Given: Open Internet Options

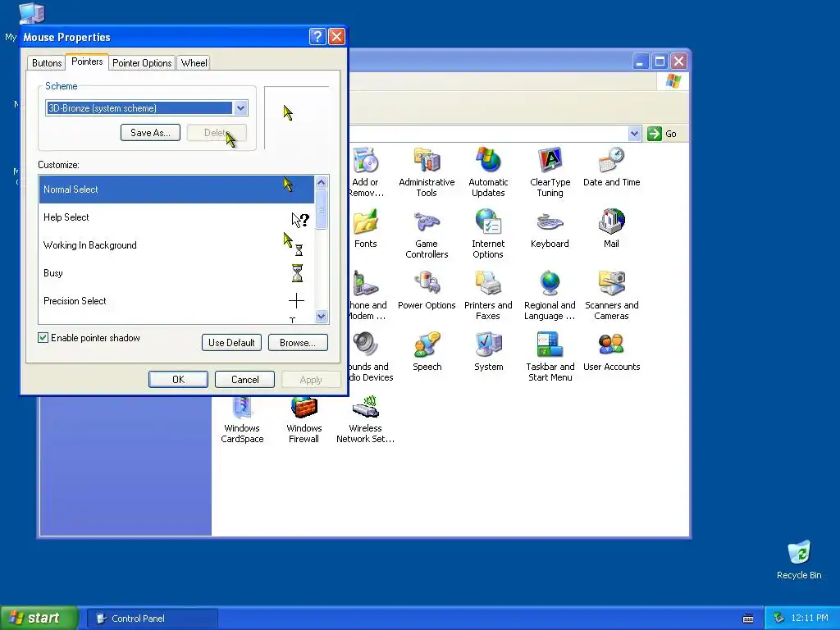Looking at the screenshot, I should pos(488,234).
